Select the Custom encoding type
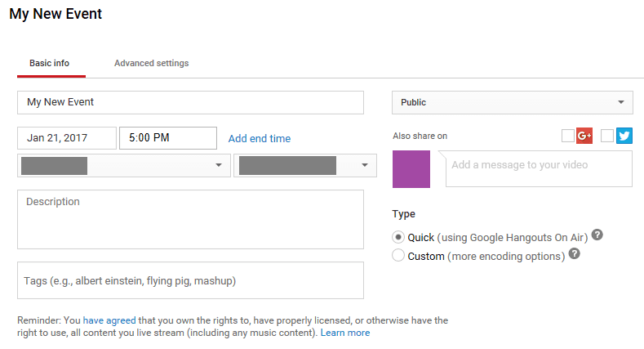The image size is (644, 349). click(x=398, y=256)
